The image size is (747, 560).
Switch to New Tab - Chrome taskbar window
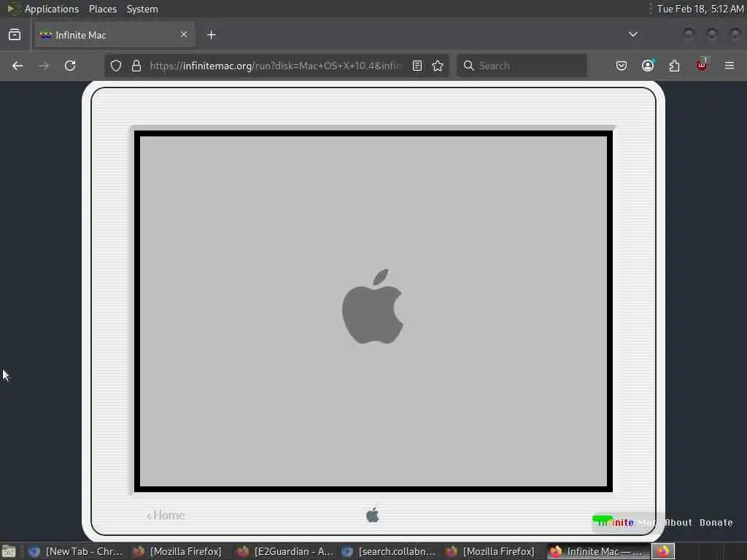pos(76,551)
